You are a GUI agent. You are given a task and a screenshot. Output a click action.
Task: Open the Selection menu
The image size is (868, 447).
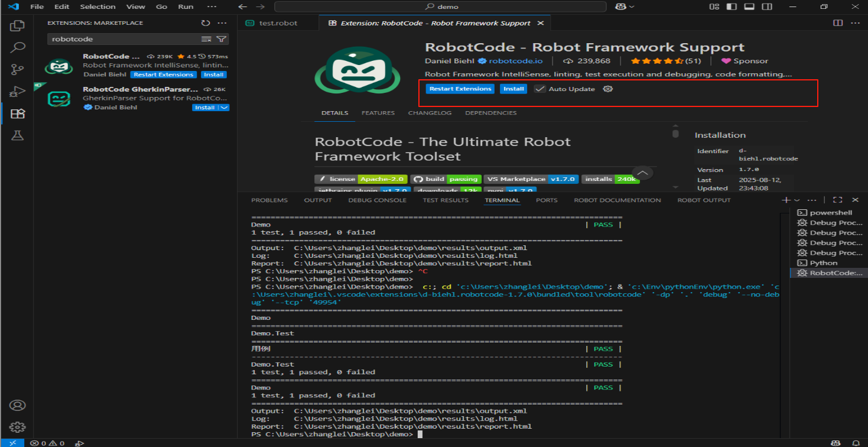[x=97, y=7]
